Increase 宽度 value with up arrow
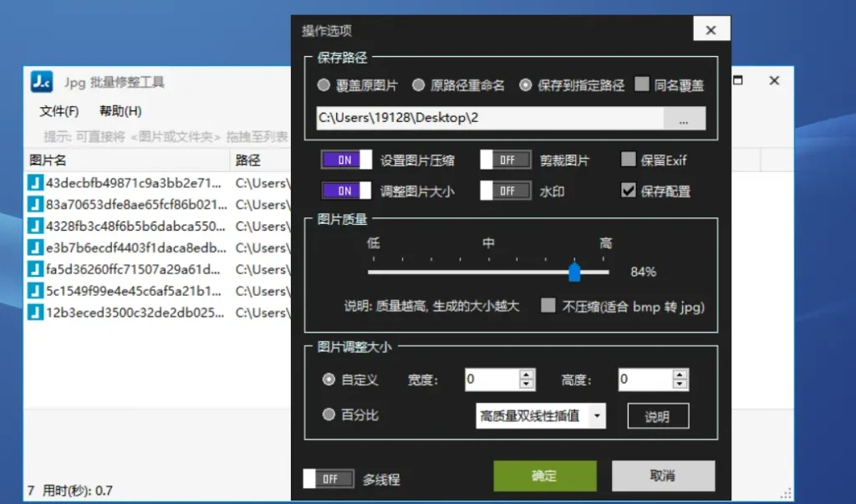The height and width of the screenshot is (504, 856). (x=527, y=374)
